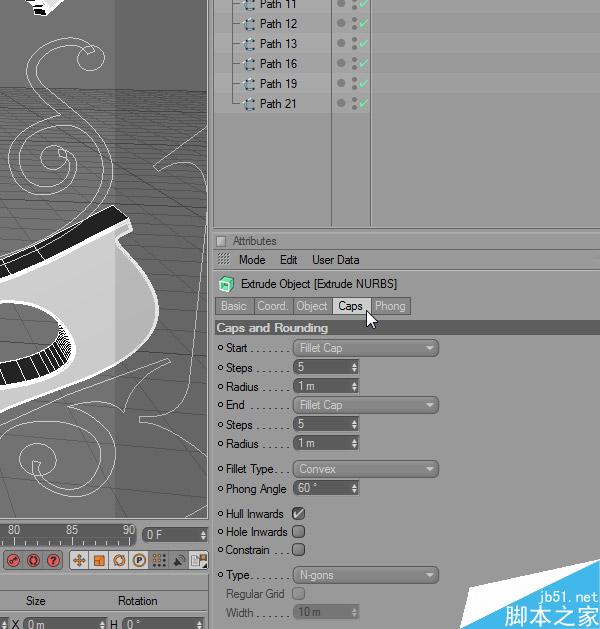
Task: Click the Caps and Rounding section header
Action: point(407,328)
